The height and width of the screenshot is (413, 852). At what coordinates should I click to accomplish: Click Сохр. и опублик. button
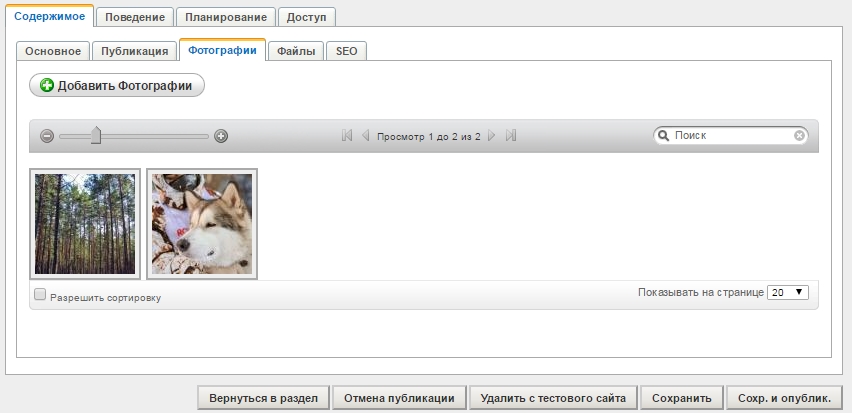[x=785, y=398]
